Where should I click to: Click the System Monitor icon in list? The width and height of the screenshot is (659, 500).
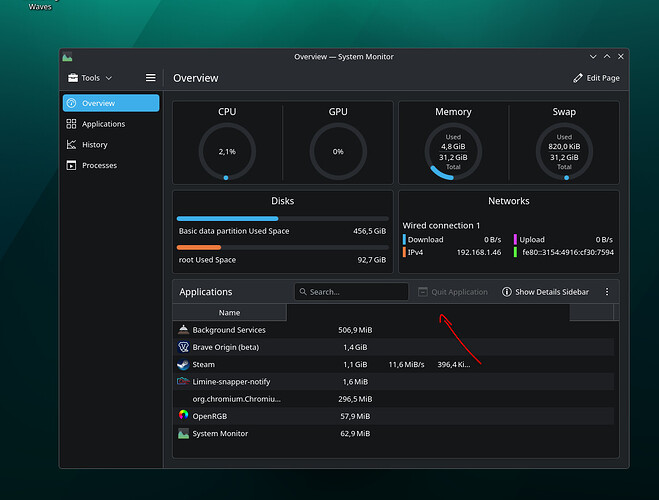click(x=183, y=433)
